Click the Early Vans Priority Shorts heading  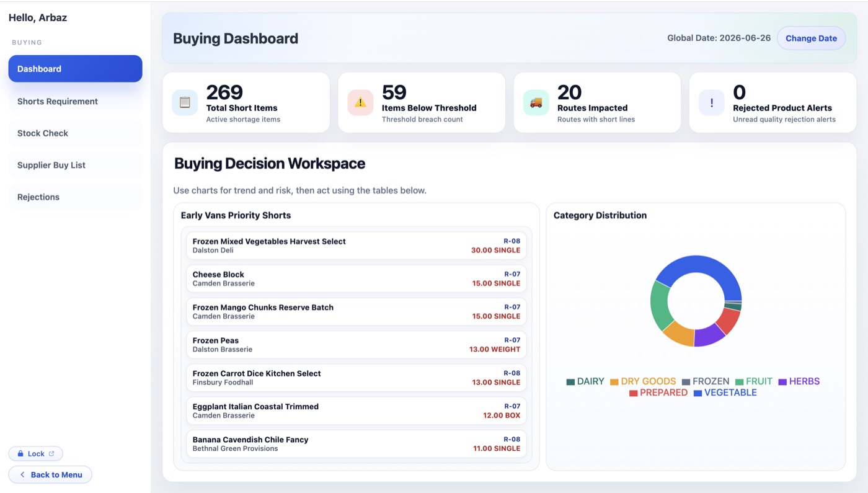(x=236, y=216)
